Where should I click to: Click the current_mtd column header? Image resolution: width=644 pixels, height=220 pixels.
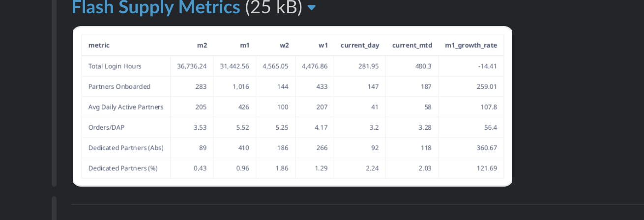(412, 45)
